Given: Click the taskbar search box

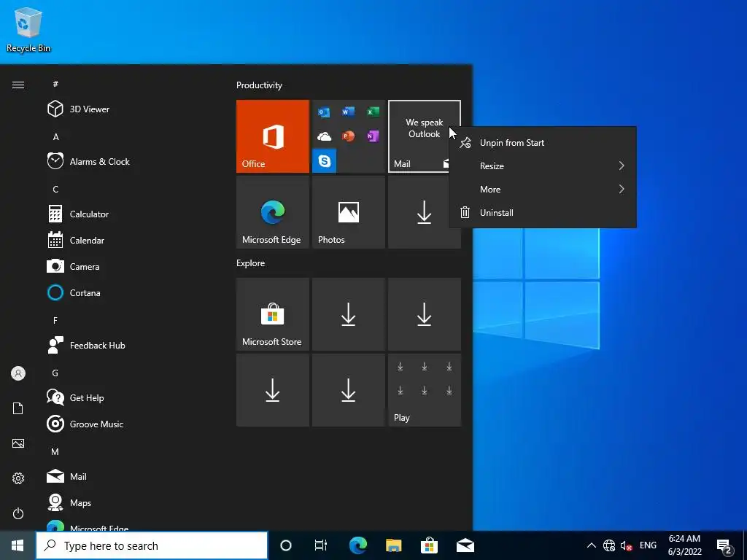Looking at the screenshot, I should [152, 545].
